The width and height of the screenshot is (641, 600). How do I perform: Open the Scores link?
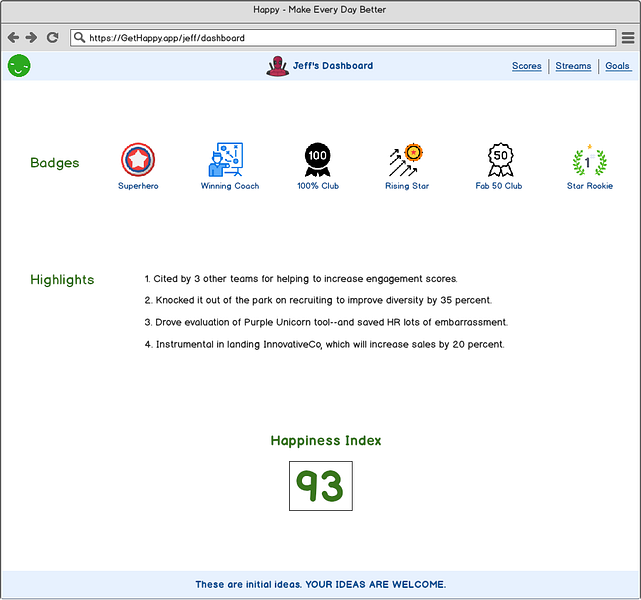point(527,66)
